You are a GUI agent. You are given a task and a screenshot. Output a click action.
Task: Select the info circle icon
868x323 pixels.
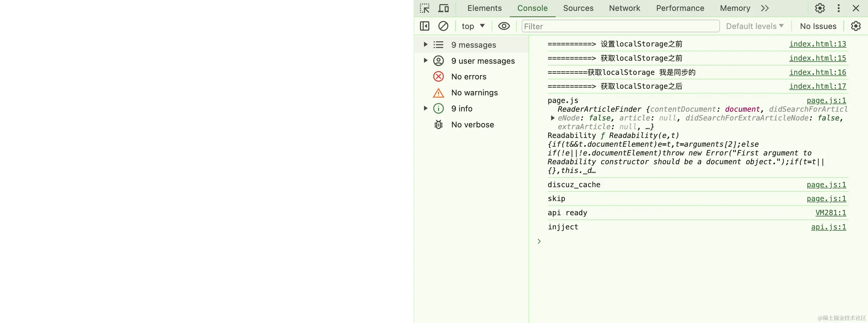439,108
